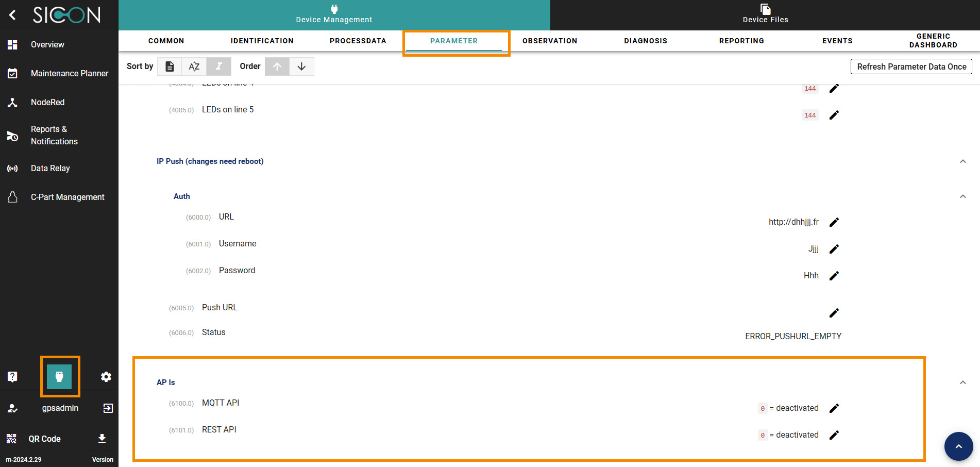This screenshot has width=980, height=467.
Task: Edit the Push URL parameter
Action: [x=834, y=313]
